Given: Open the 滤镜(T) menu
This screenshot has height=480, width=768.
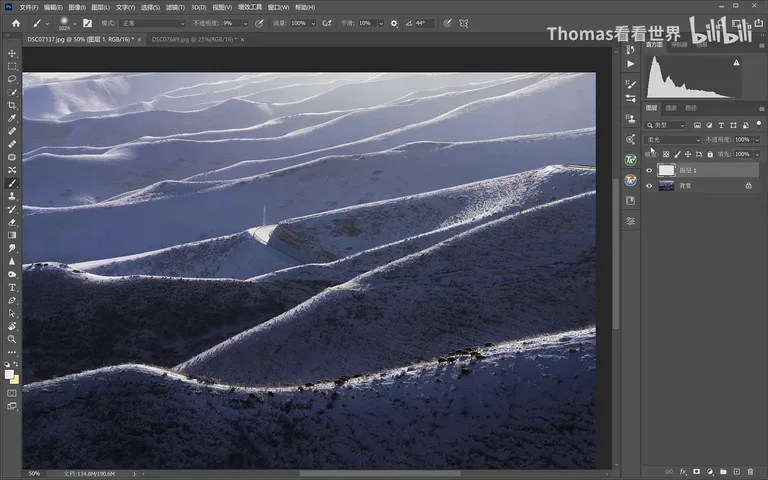Looking at the screenshot, I should (x=175, y=7).
